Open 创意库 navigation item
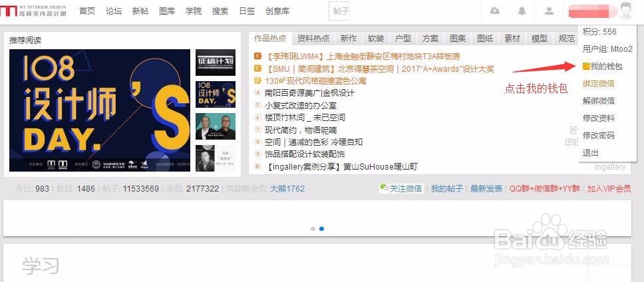The width and height of the screenshot is (644, 282). (x=277, y=11)
